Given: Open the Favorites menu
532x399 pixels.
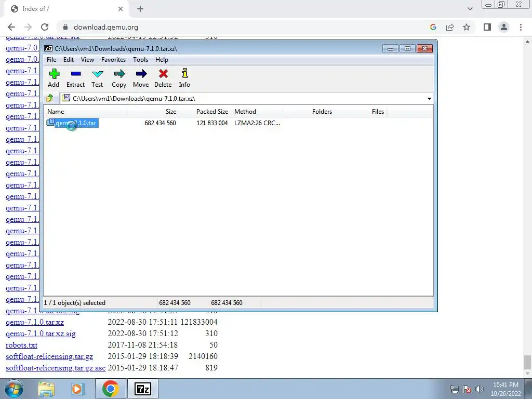Looking at the screenshot, I should click(114, 60).
